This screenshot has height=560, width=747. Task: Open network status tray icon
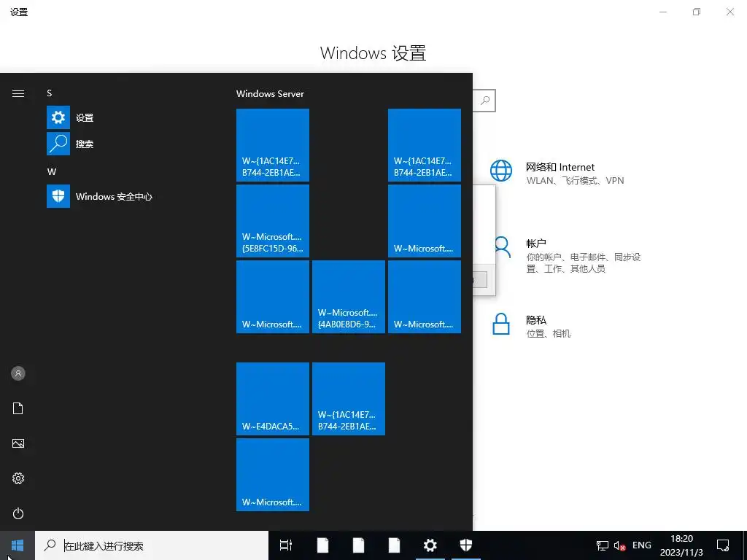coord(603,545)
